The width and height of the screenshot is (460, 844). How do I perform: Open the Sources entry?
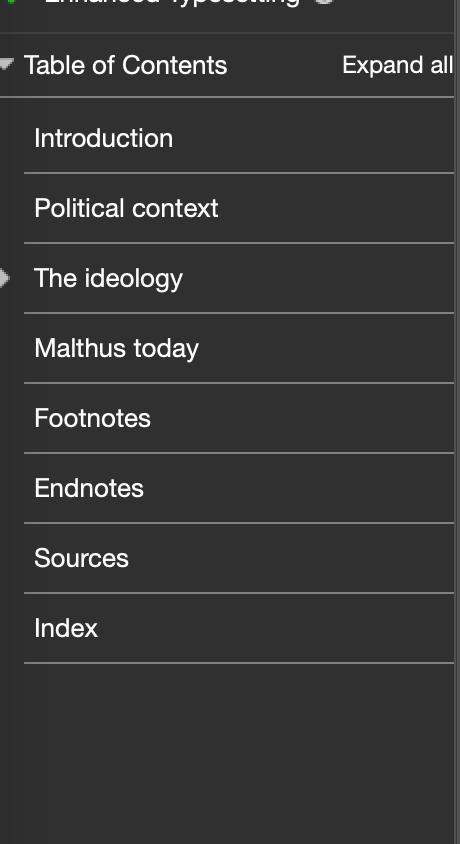point(81,558)
